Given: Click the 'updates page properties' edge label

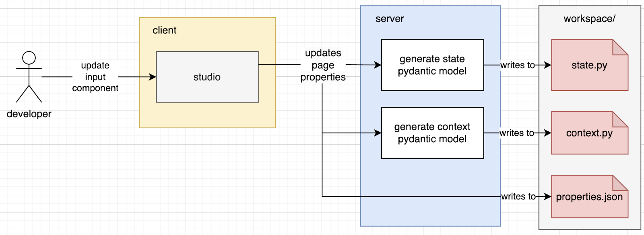Looking at the screenshot, I should [x=323, y=65].
